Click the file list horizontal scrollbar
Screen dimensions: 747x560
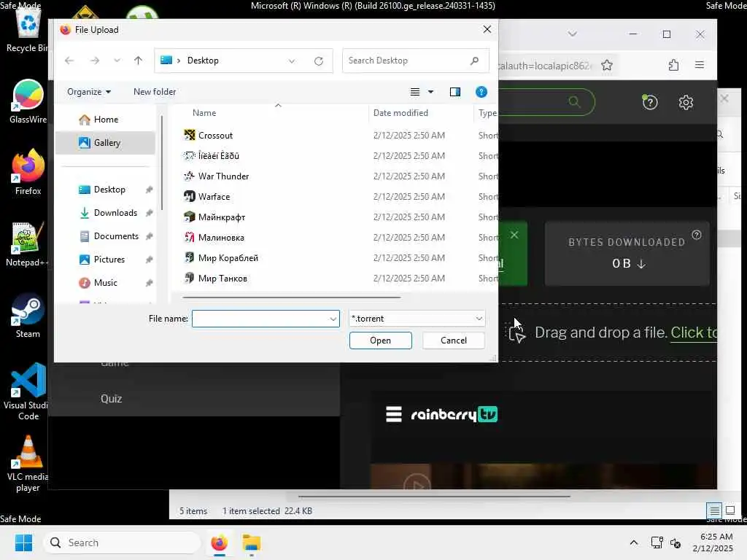292,297
